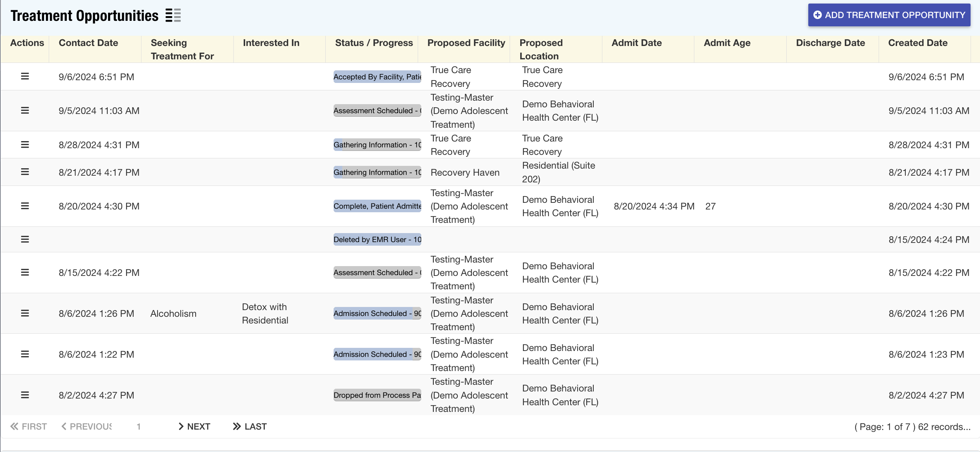Viewport: 980px width, 452px height.
Task: Sort by Proposed Facility column header
Action: pos(466,43)
